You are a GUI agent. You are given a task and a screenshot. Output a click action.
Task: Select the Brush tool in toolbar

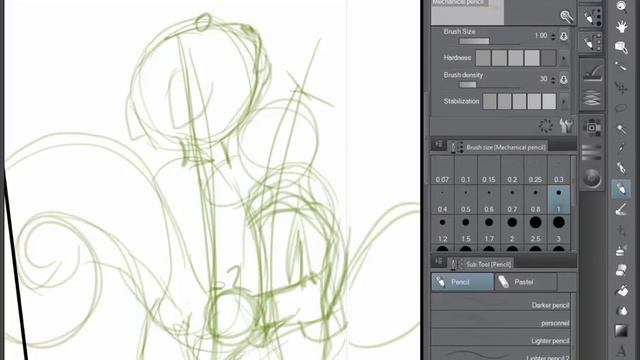pyautogui.click(x=621, y=210)
